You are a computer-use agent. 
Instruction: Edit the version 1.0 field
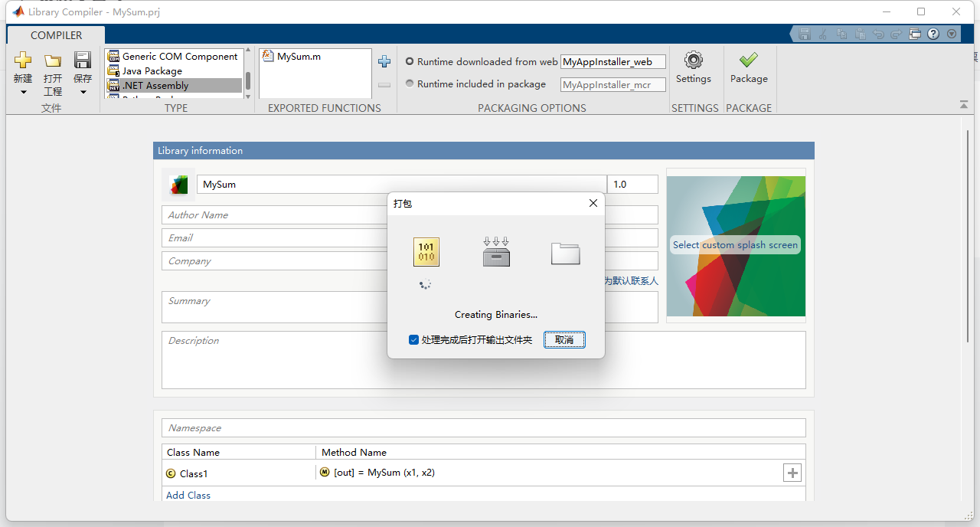pos(632,184)
